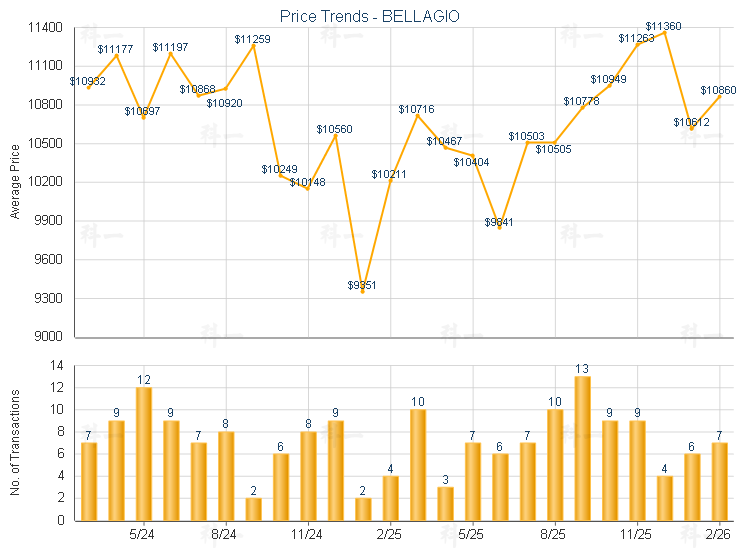Screen dimensions: 740x550
Task: Select the 2/25 date label
Action: tap(389, 534)
